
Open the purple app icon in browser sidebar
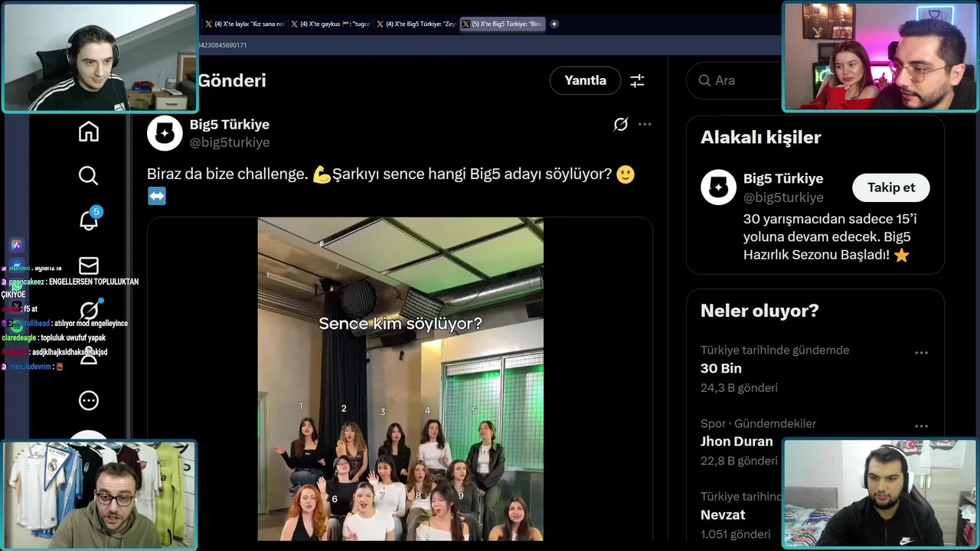[x=16, y=245]
